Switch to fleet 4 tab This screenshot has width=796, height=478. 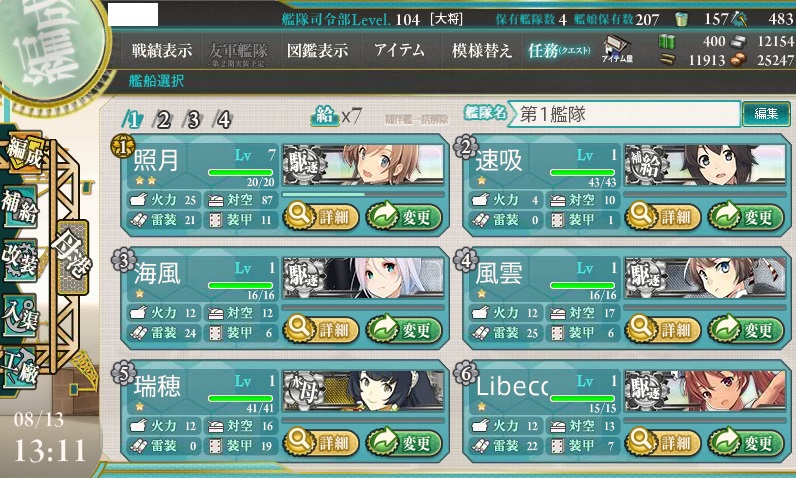[223, 120]
